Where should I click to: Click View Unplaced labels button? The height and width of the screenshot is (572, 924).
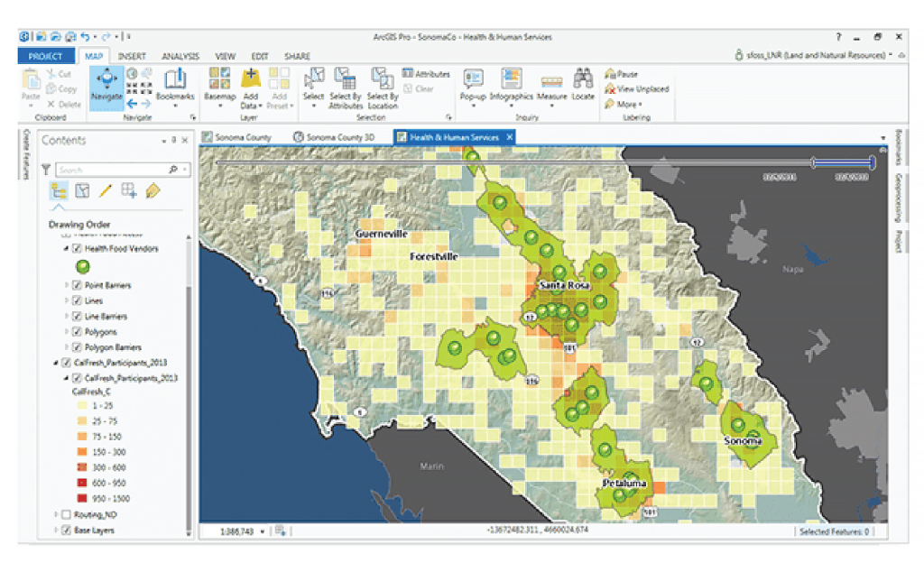[x=636, y=89]
